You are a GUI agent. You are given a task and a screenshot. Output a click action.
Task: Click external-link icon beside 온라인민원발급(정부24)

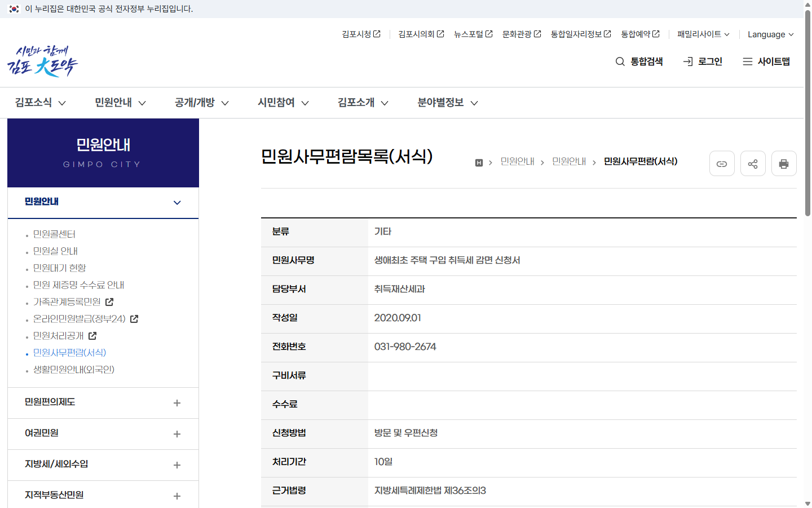[x=134, y=319]
